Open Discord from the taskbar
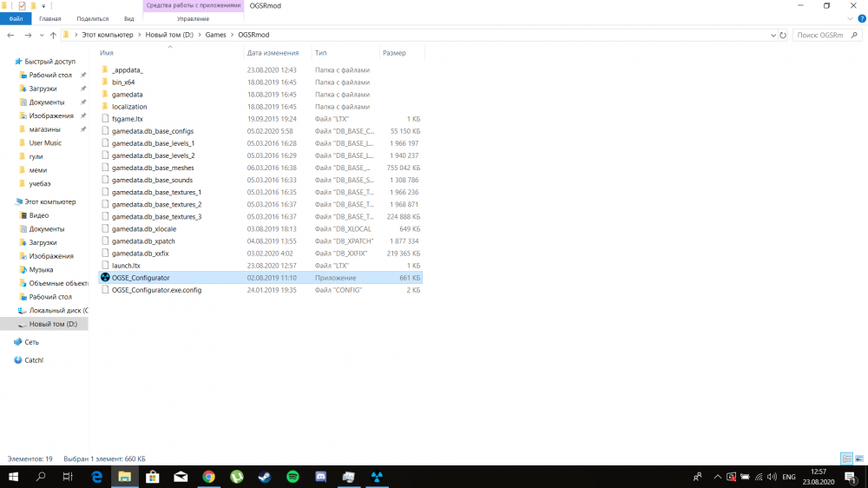The height and width of the screenshot is (488, 868). point(320,477)
